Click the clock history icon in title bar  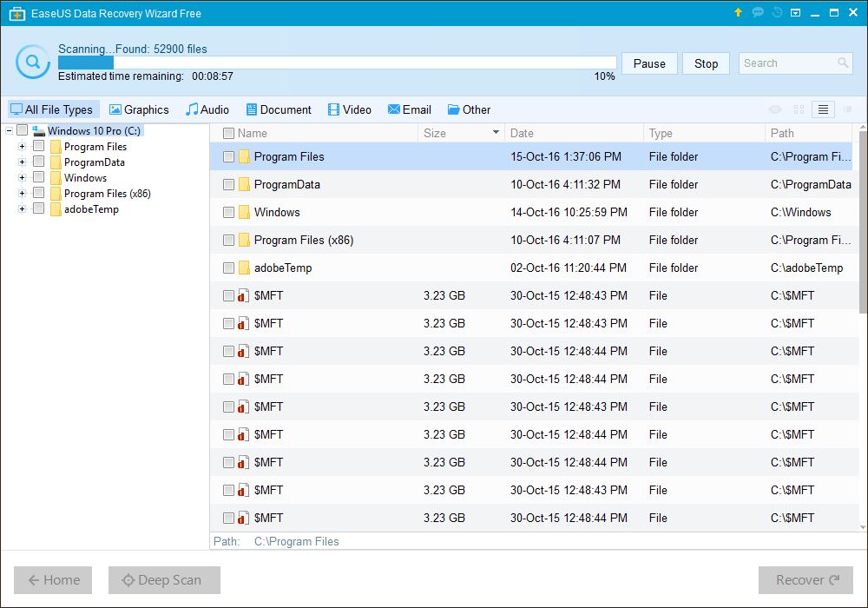tap(777, 12)
